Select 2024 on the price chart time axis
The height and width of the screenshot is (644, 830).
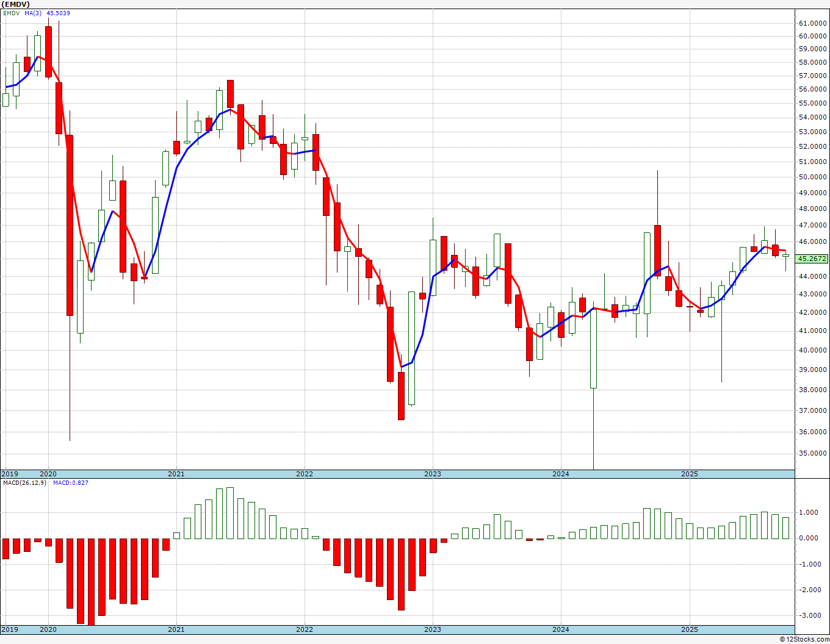tap(560, 474)
